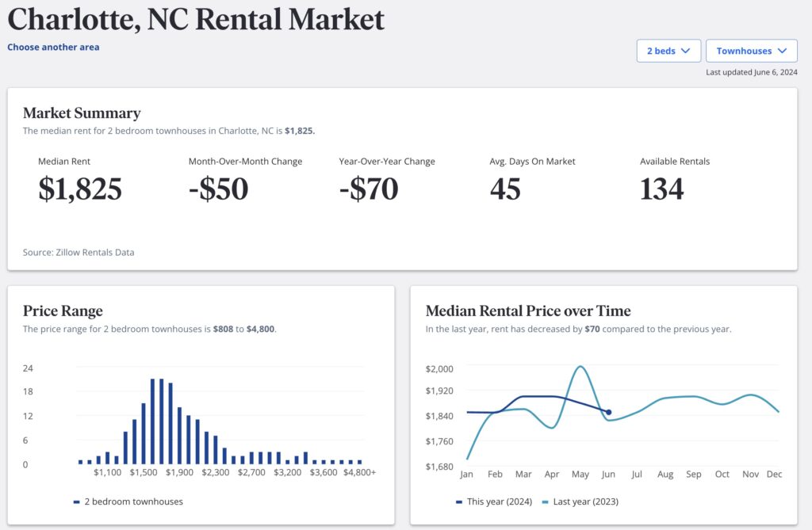This screenshot has width=812, height=530.
Task: Click the "Choose another area" link
Action: pos(53,47)
